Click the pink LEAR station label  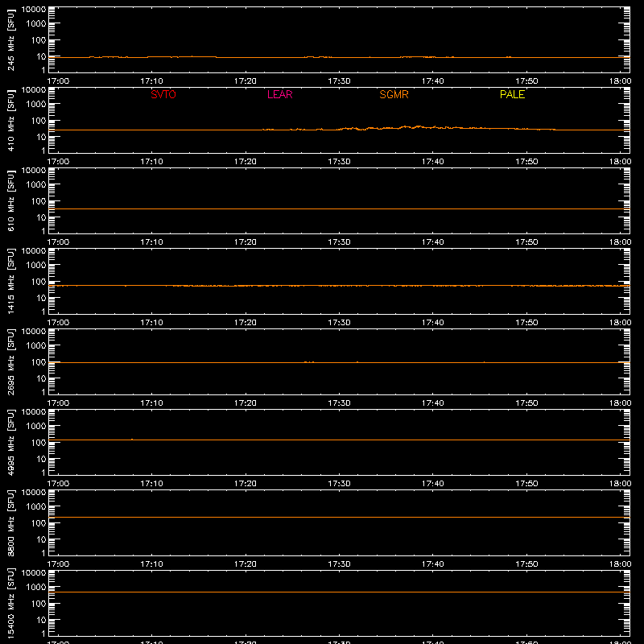[279, 94]
